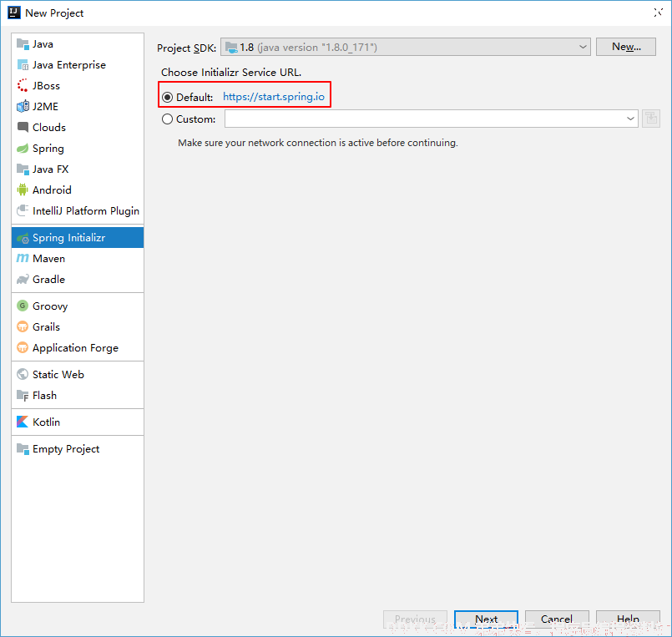Select Empty Project from the list
This screenshot has width=672, height=637.
pyautogui.click(x=65, y=449)
